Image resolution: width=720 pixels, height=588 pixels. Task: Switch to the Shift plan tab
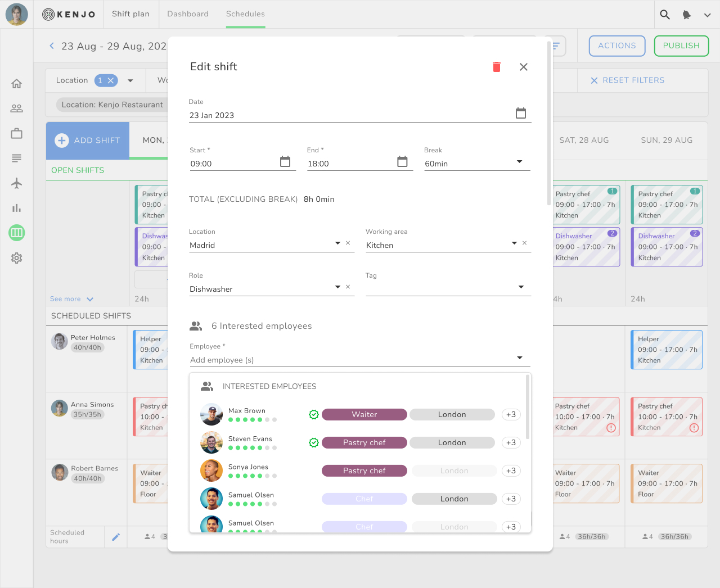130,14
